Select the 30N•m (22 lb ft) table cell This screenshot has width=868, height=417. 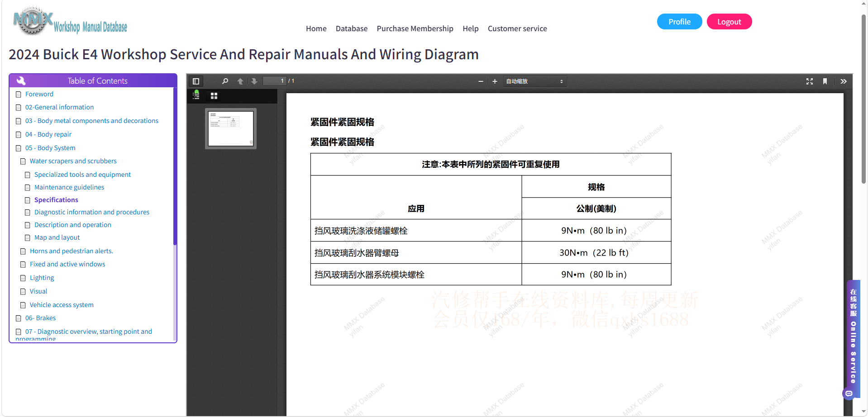596,252
